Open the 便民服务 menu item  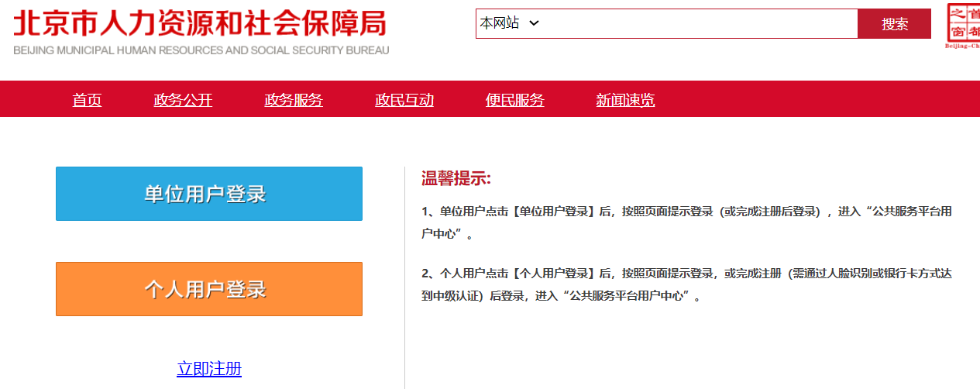click(x=515, y=100)
